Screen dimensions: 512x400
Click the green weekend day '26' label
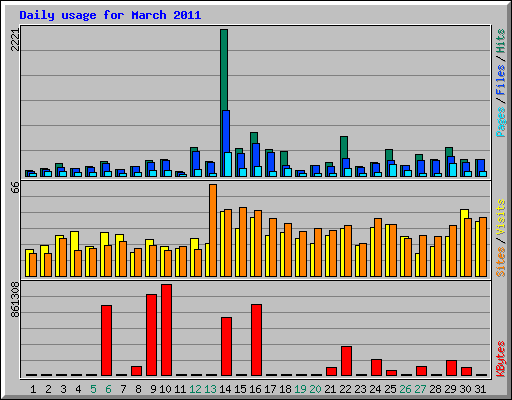(x=405, y=389)
